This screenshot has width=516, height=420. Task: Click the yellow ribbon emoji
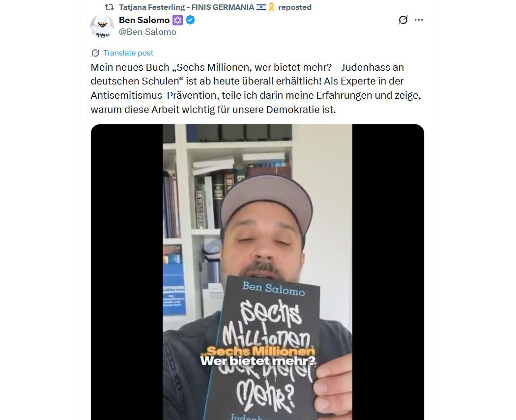pyautogui.click(x=271, y=7)
